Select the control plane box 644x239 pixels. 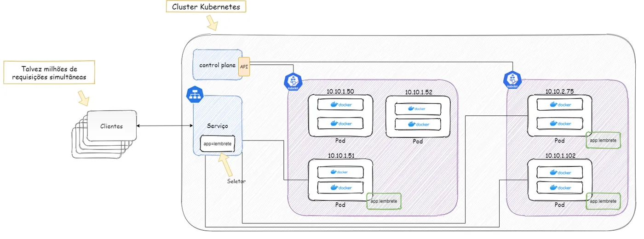[218, 65]
